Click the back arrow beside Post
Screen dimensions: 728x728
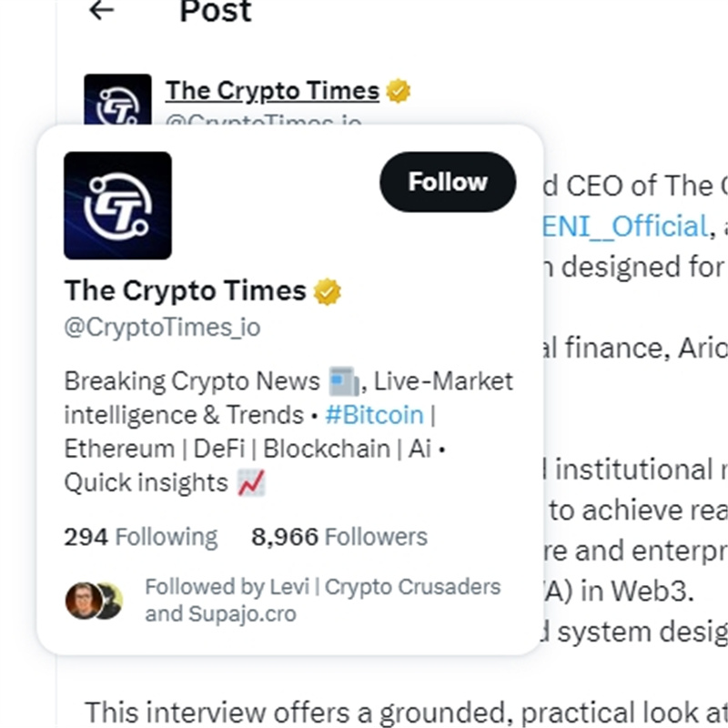102,11
